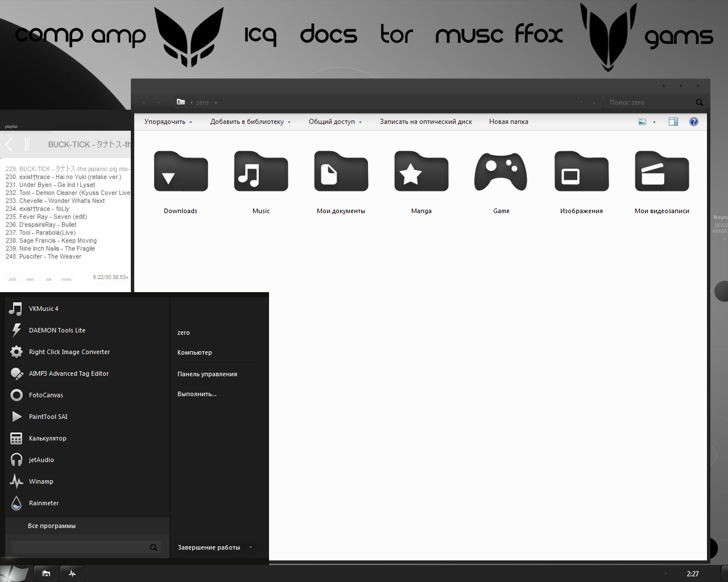Open the Winamp taskbar button

click(72, 573)
